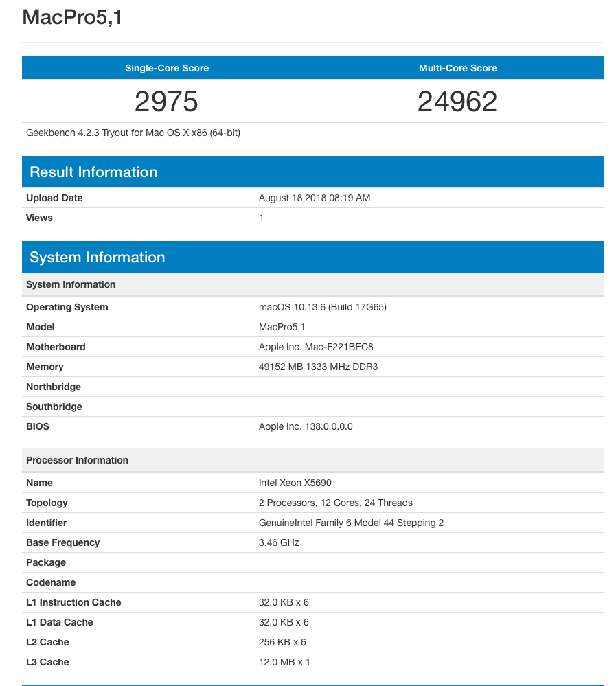Viewport: 616px width, 686px height.
Task: Click the blue System Information section header
Action: click(x=313, y=257)
